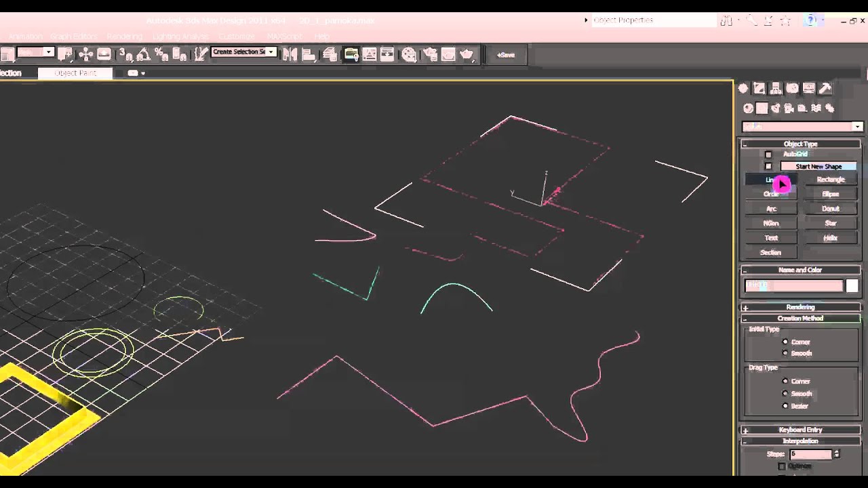868x488 pixels.
Task: Collapse the Interpolation rollout
Action: pos(800,441)
